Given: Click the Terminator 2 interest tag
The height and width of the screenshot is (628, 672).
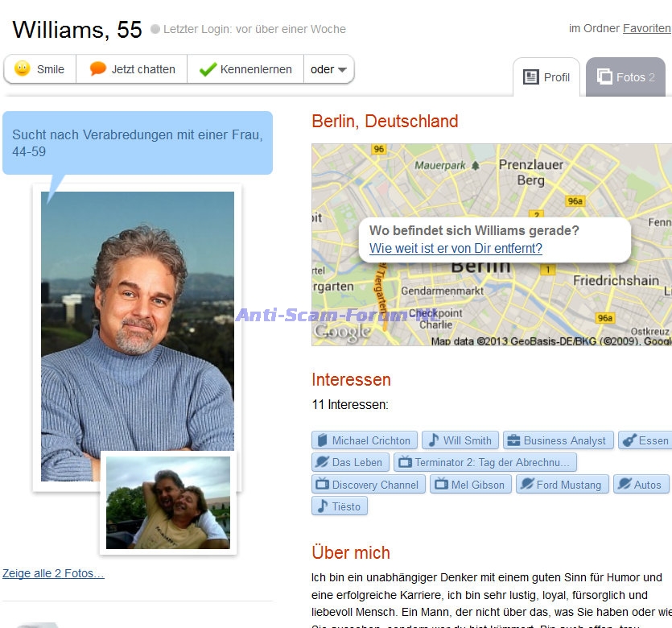Looking at the screenshot, I should coord(485,462).
